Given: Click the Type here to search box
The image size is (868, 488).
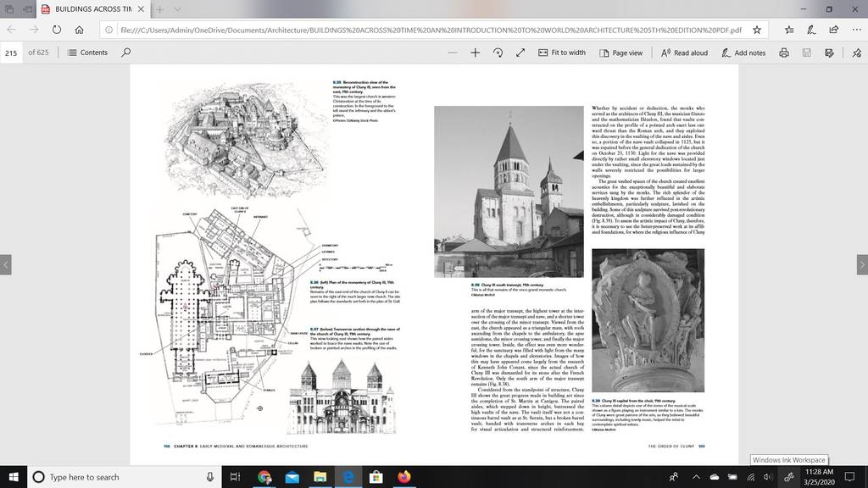Looking at the screenshot, I should 125,477.
